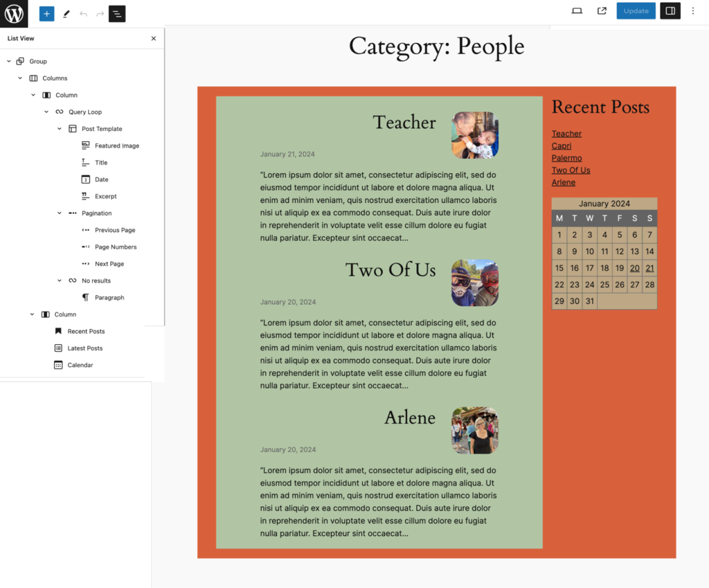Image resolution: width=709 pixels, height=588 pixels.
Task: Open the Palermo recent post link
Action: pos(566,158)
